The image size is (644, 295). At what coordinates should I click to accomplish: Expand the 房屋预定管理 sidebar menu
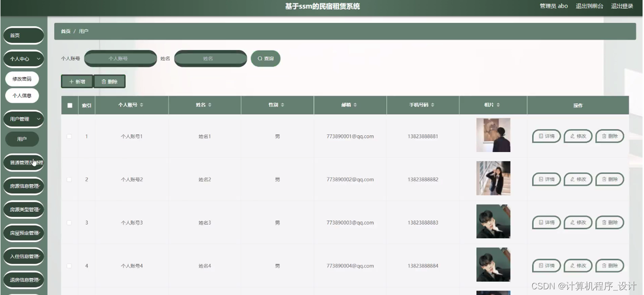click(24, 233)
